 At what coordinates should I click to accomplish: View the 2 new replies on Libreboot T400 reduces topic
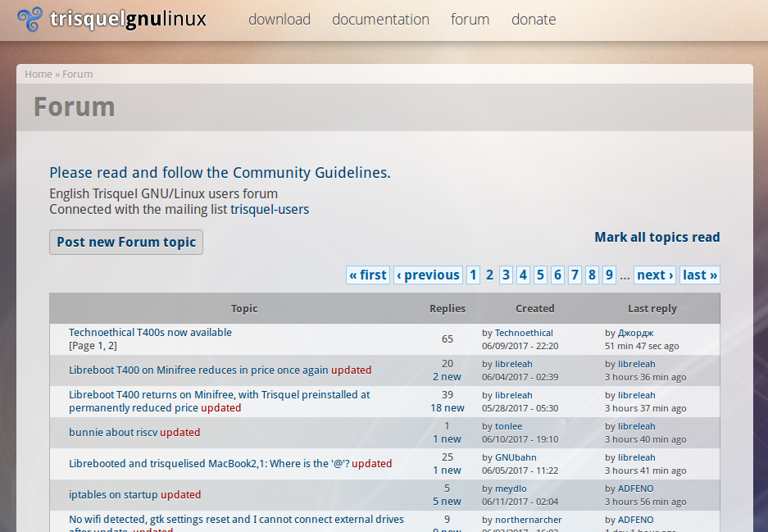tap(447, 377)
